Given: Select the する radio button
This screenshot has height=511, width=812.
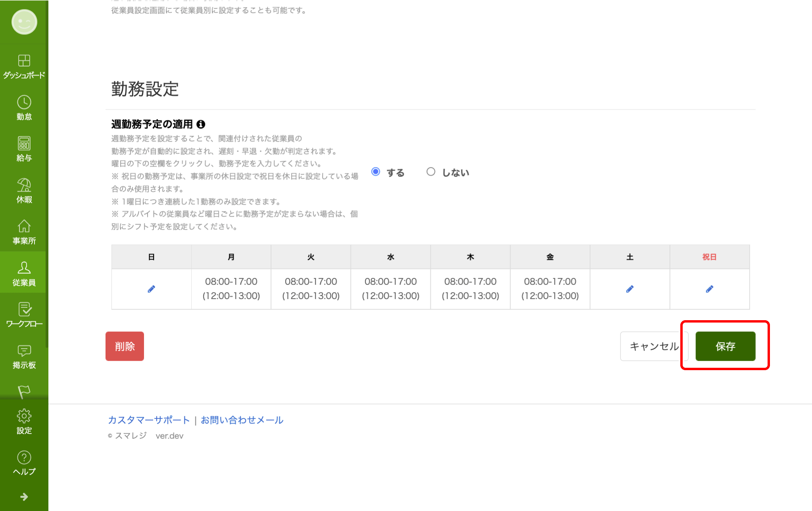Looking at the screenshot, I should click(376, 172).
